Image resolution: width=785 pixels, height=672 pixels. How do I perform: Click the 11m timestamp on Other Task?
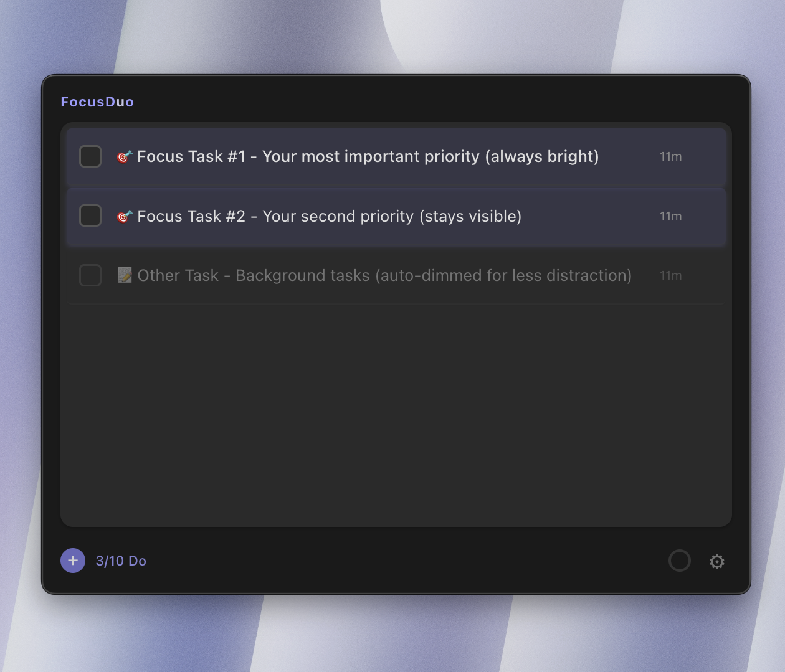671,275
